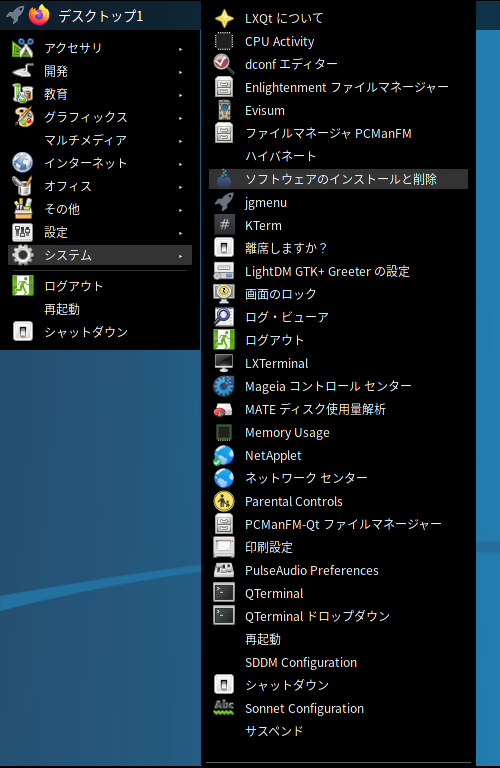Select サスペンド entry

click(338, 731)
